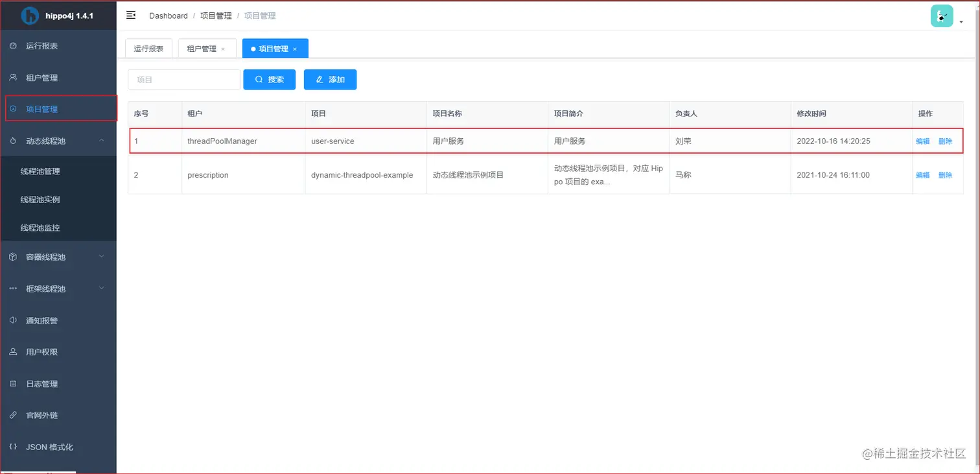
Task: Delete the dynamic-threadpool-example row
Action: tap(945, 175)
